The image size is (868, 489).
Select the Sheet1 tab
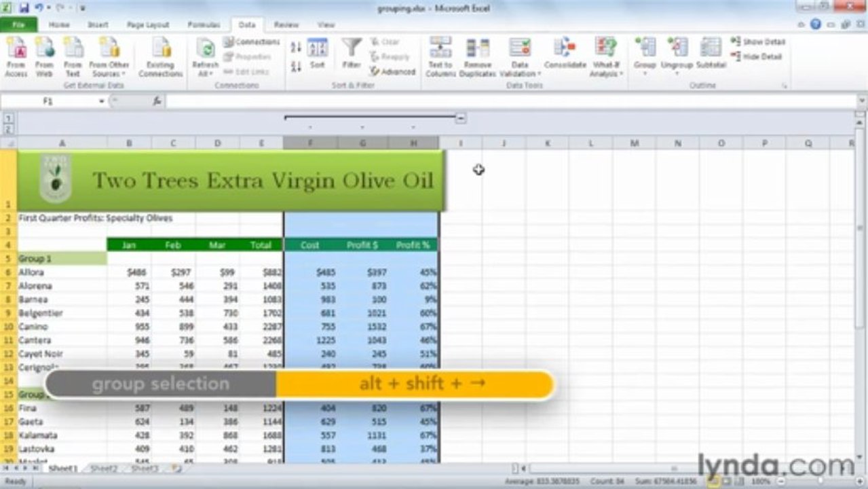coord(62,468)
